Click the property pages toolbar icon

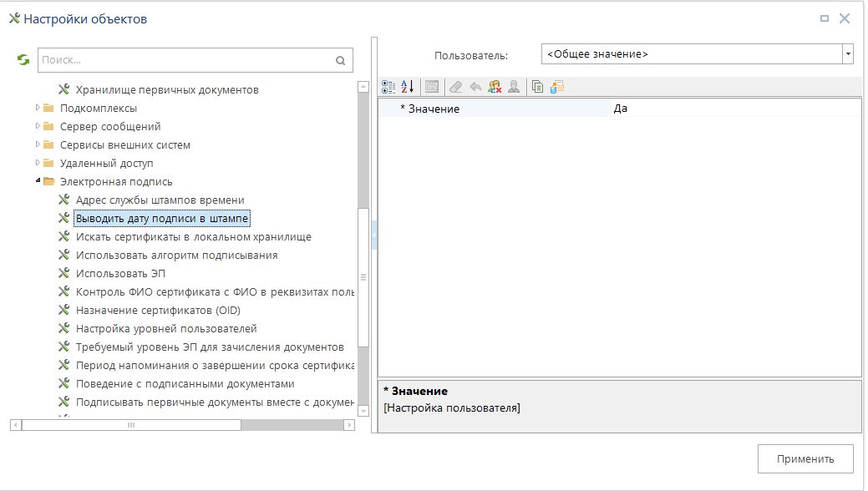point(431,86)
